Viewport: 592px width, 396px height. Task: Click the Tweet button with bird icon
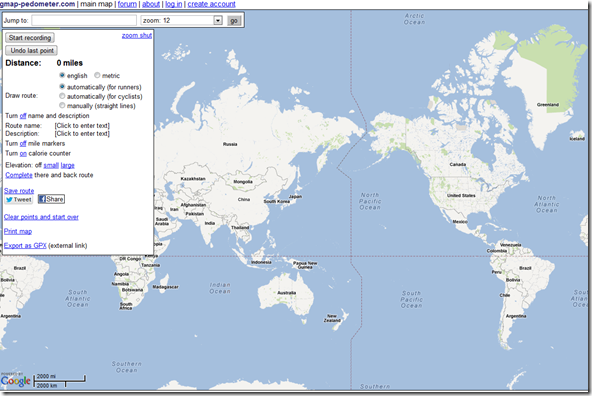tap(19, 199)
